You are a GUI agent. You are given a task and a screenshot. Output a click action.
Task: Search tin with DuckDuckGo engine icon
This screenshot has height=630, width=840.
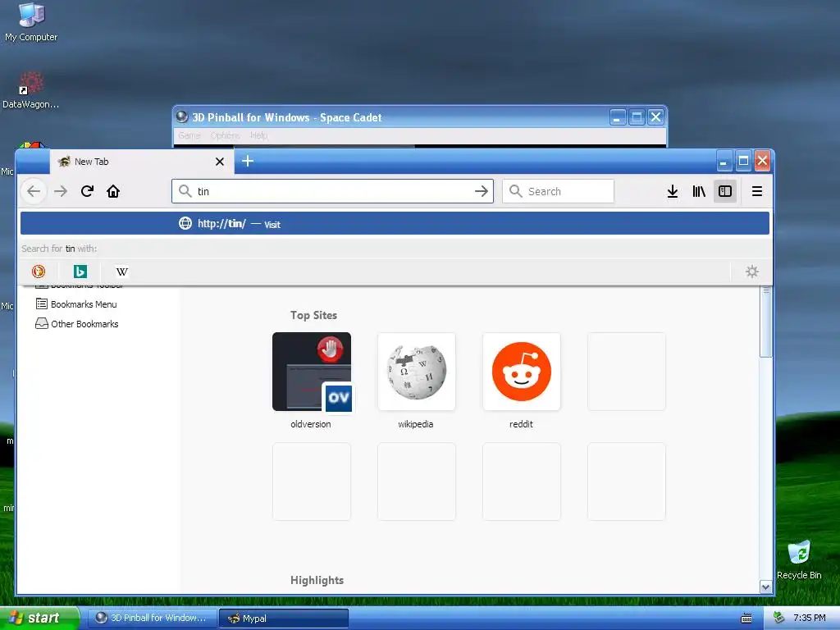pyautogui.click(x=39, y=272)
